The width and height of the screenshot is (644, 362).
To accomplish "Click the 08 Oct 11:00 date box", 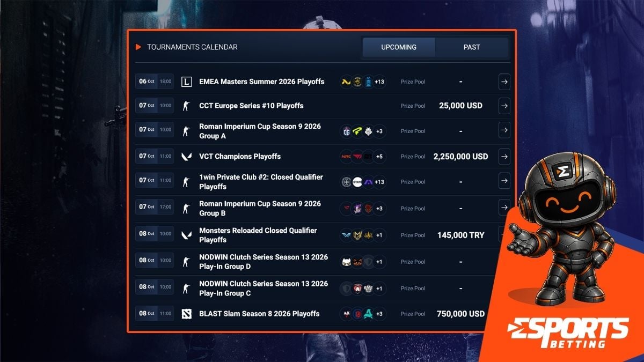I will click(155, 313).
